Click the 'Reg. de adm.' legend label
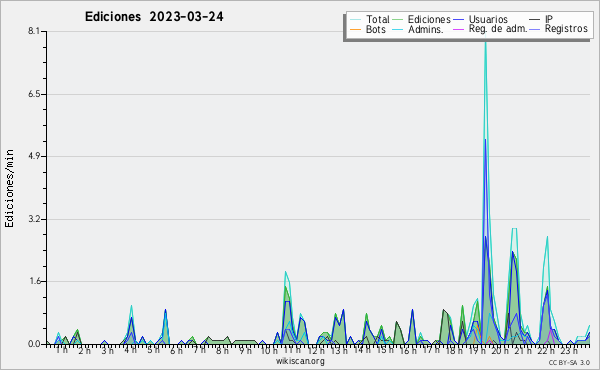Image resolution: width=600 pixels, height=370 pixels. [498, 29]
